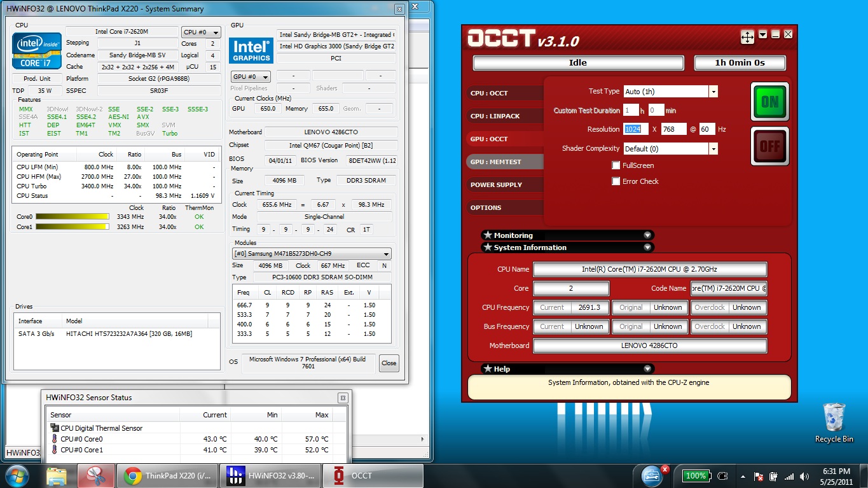Screen dimensions: 868x488
Task: Click the 666.7 frequency timing row
Action: 312,305
